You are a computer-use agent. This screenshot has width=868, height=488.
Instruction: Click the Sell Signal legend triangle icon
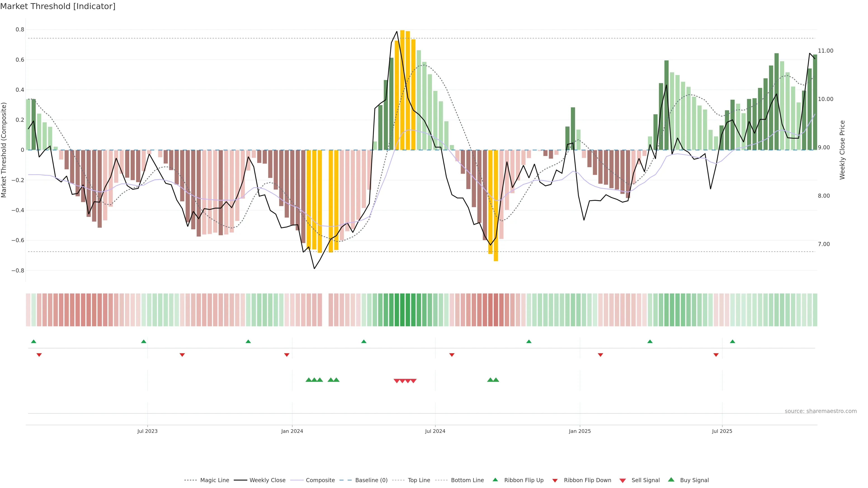[x=623, y=480]
